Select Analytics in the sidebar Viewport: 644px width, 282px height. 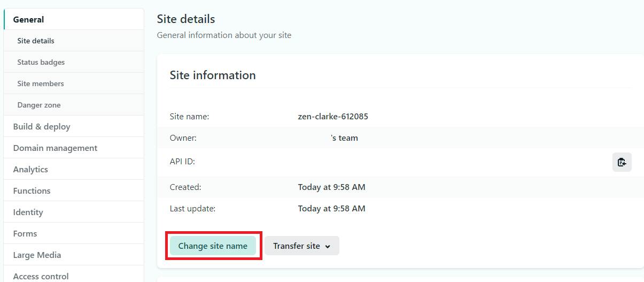point(74,169)
